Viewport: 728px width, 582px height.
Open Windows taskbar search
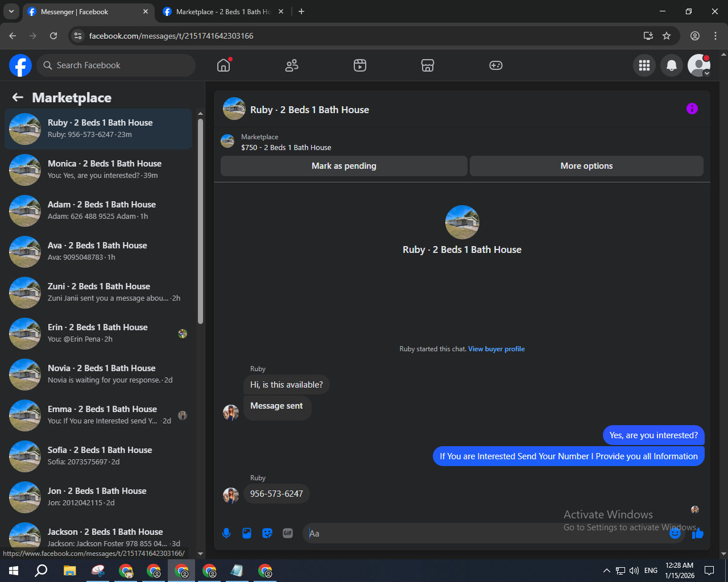(x=41, y=571)
